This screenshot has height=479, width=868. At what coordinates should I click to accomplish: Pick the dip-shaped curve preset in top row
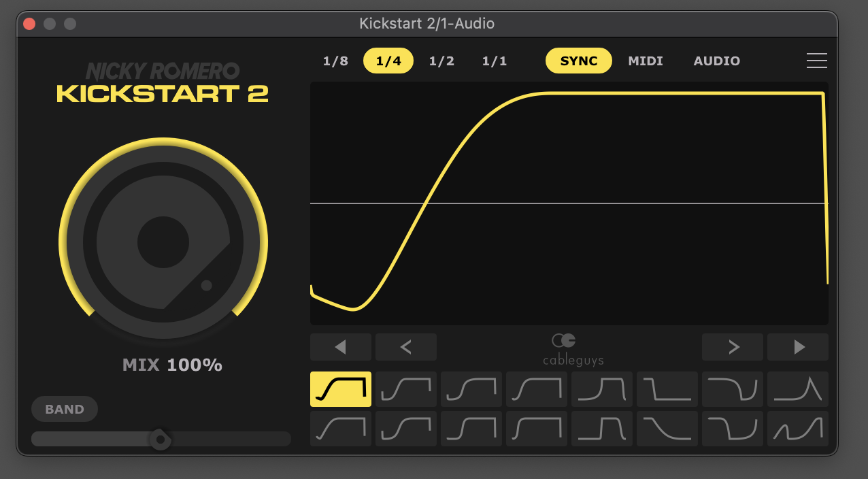733,389
